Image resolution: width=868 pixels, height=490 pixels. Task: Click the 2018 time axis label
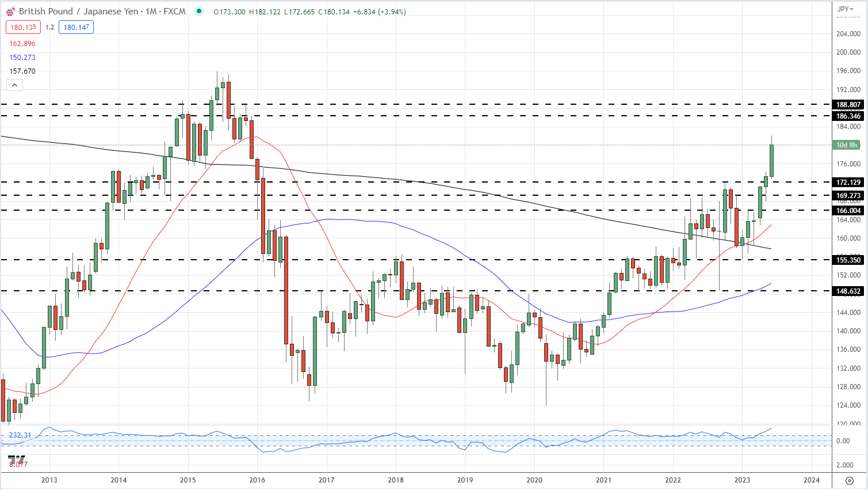tap(396, 480)
